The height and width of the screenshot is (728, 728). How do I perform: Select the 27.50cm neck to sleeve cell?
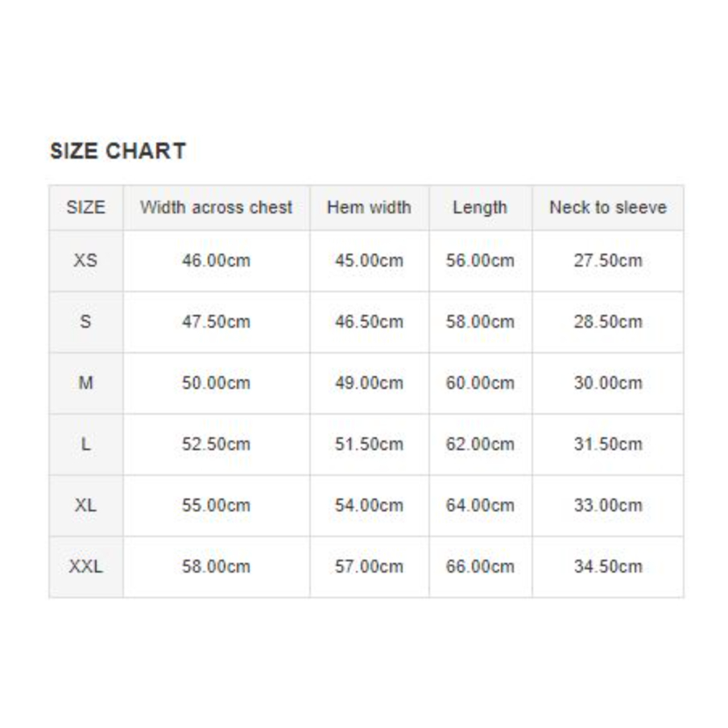coord(608,261)
